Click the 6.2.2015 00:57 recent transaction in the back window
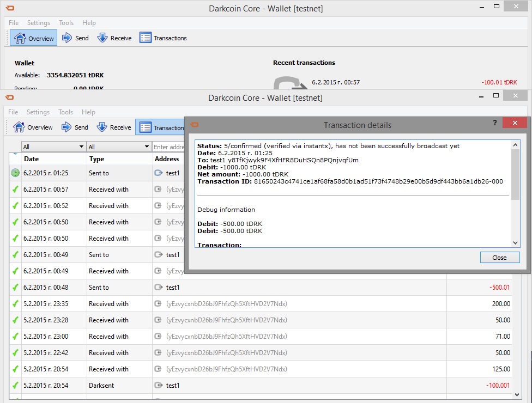This screenshot has height=403, width=532. pyautogui.click(x=336, y=82)
